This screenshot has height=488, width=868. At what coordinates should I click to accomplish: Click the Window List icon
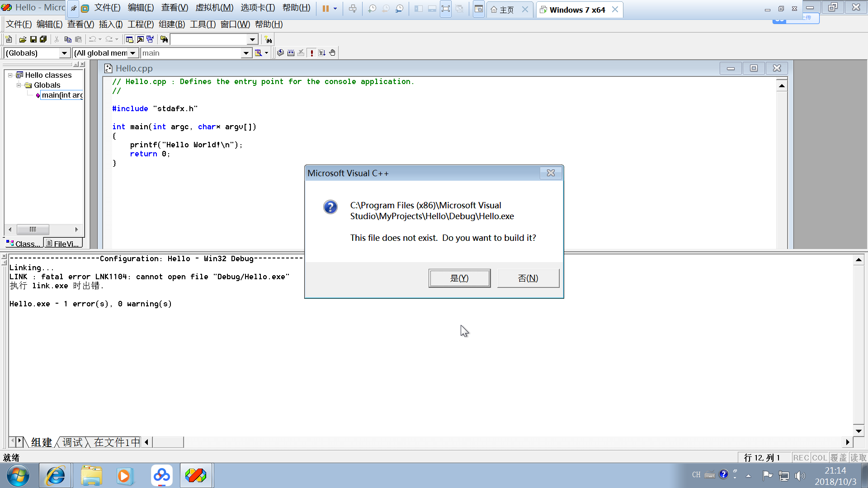pyautogui.click(x=150, y=40)
